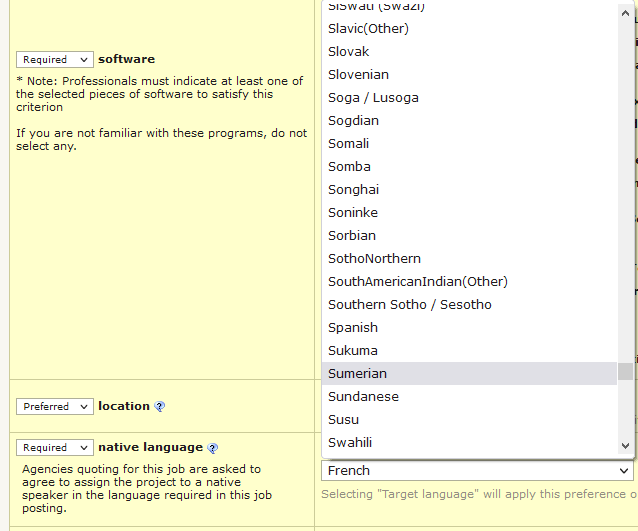The image size is (638, 531).
Task: Pick Songhai language option
Action: tap(469, 190)
